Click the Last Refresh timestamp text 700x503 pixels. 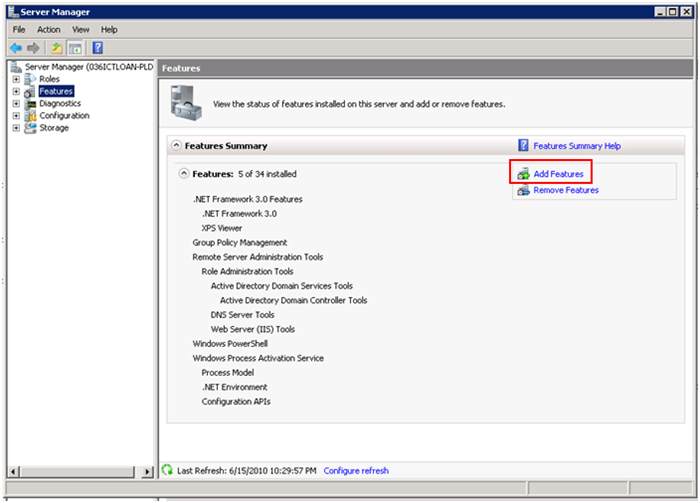[246, 470]
